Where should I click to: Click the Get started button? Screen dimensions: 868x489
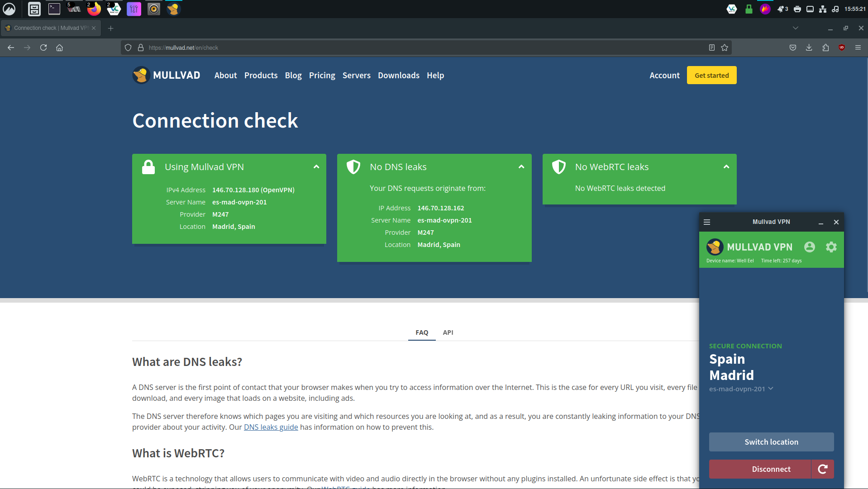[x=712, y=75]
